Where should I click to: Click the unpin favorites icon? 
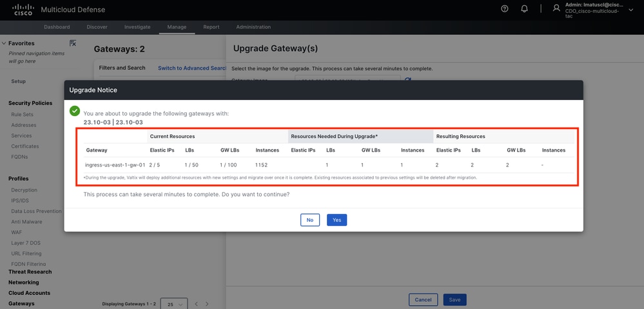73,43
